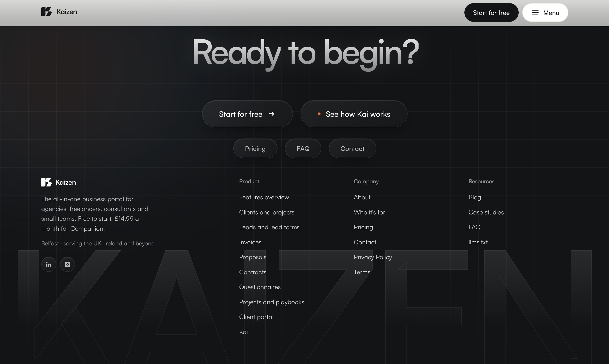Visit the Client portal link
This screenshot has width=609, height=364.
tap(256, 317)
